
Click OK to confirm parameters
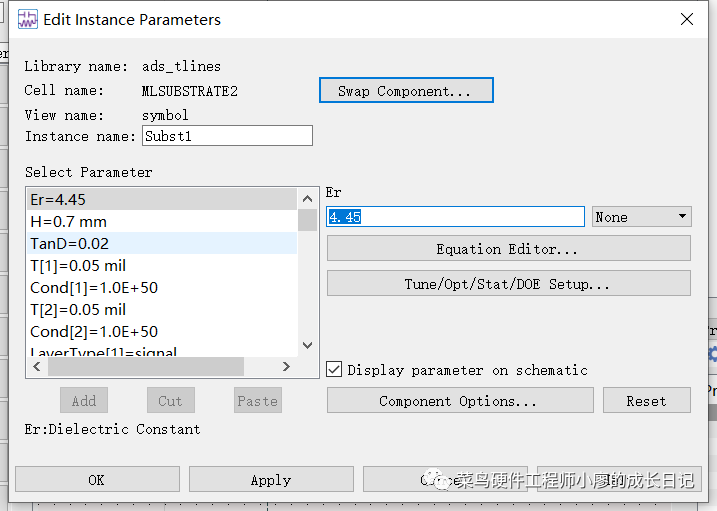coord(96,480)
